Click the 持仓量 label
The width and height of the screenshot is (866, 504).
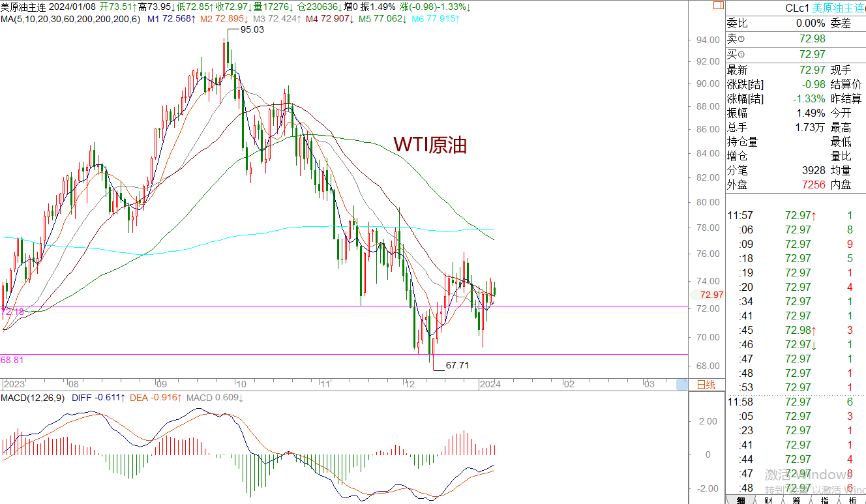click(x=742, y=142)
